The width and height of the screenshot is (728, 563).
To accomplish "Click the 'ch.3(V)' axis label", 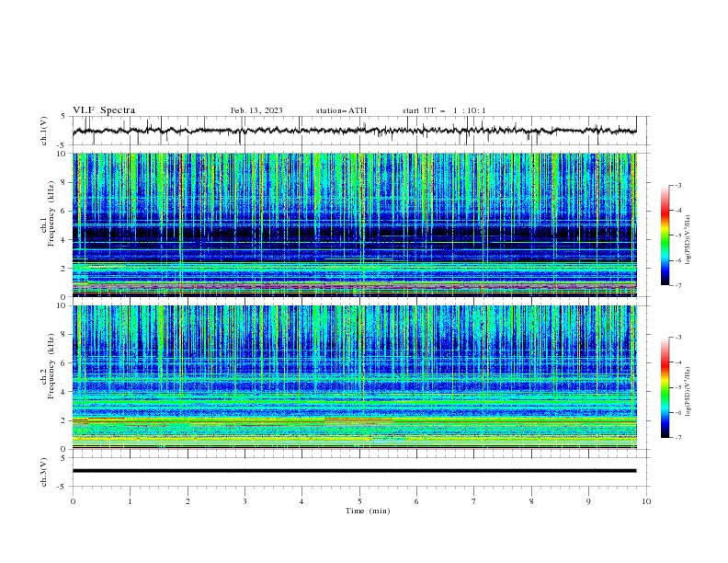I will (x=44, y=472).
